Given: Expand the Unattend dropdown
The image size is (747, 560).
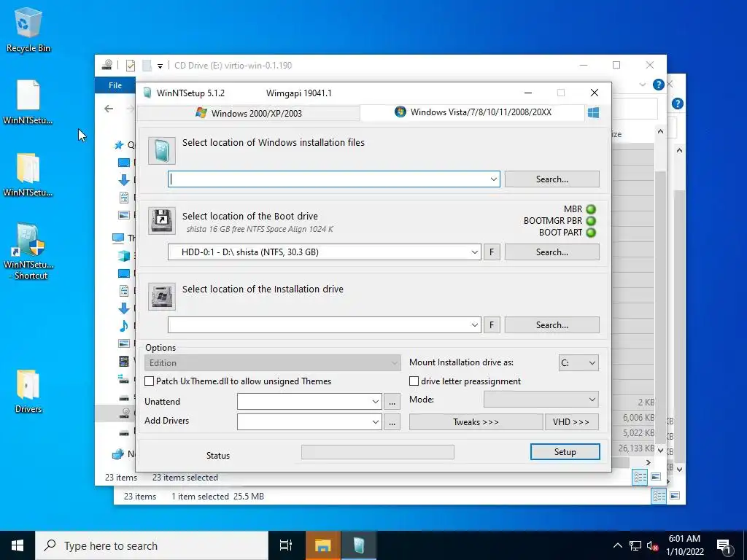Looking at the screenshot, I should [x=376, y=402].
